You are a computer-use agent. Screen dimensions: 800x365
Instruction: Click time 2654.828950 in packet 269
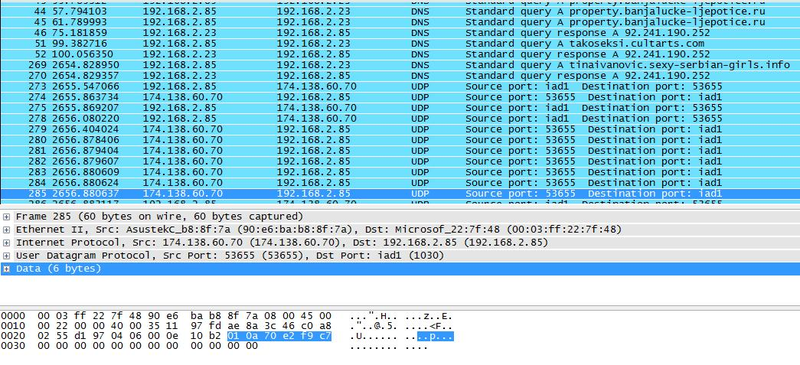click(x=86, y=65)
